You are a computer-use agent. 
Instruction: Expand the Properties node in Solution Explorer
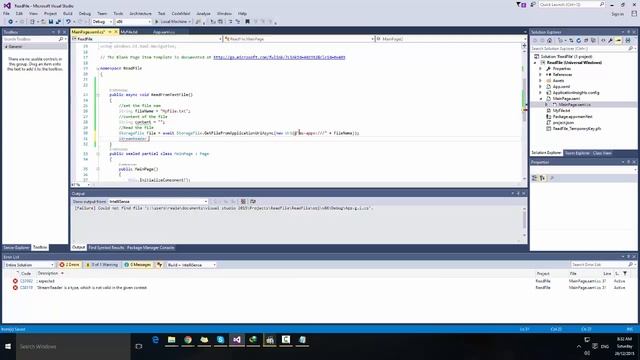(x=540, y=69)
